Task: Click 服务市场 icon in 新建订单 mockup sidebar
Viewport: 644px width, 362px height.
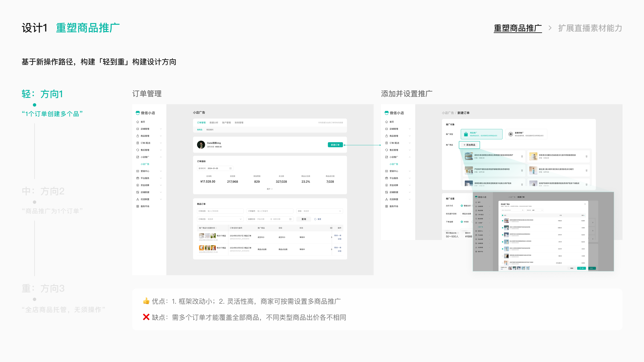Action: [387, 206]
